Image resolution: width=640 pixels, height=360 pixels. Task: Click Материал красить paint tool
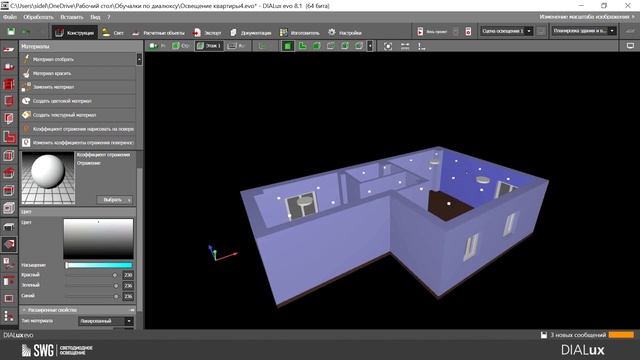tap(78, 73)
